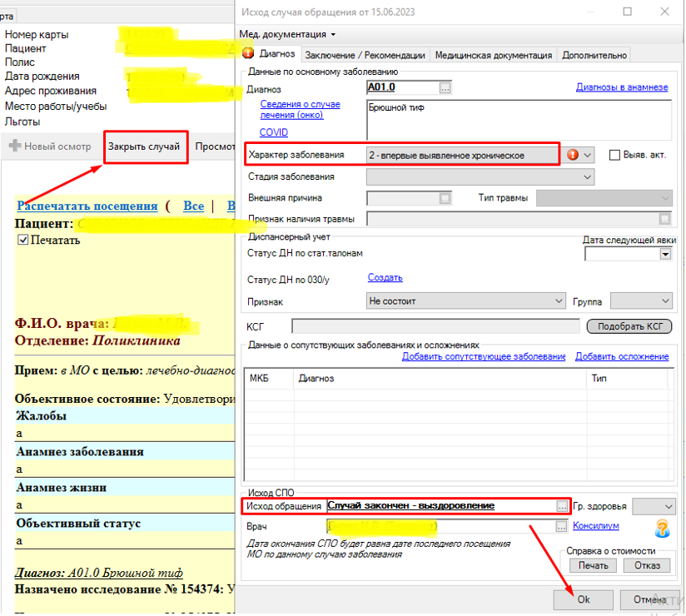The width and height of the screenshot is (686, 616).
Task: Click the Подобрать КСГ button
Action: pyautogui.click(x=629, y=326)
